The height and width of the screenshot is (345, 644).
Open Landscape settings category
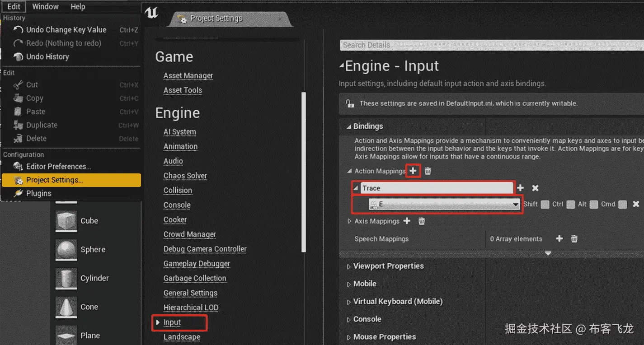(x=182, y=337)
